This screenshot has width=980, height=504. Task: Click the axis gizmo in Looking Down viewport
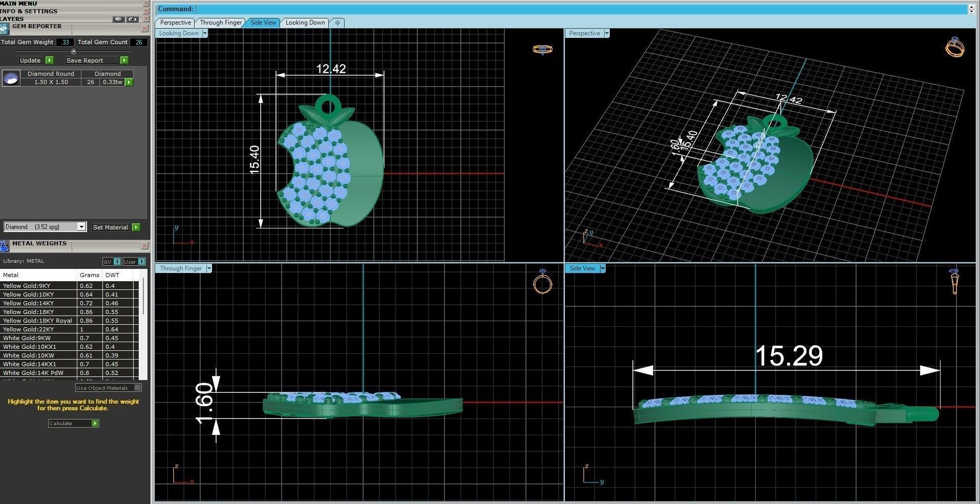183,236
